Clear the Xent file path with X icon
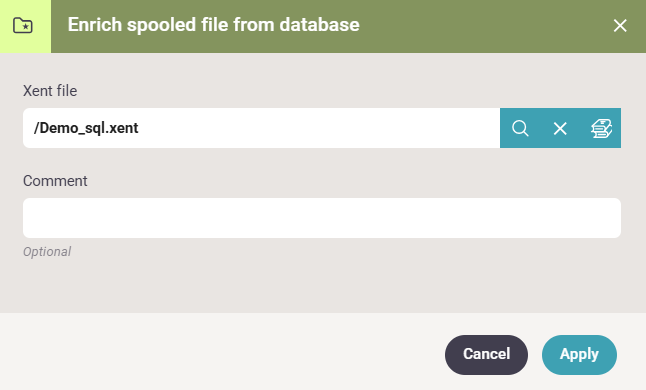This screenshot has width=646, height=390. 560,128
